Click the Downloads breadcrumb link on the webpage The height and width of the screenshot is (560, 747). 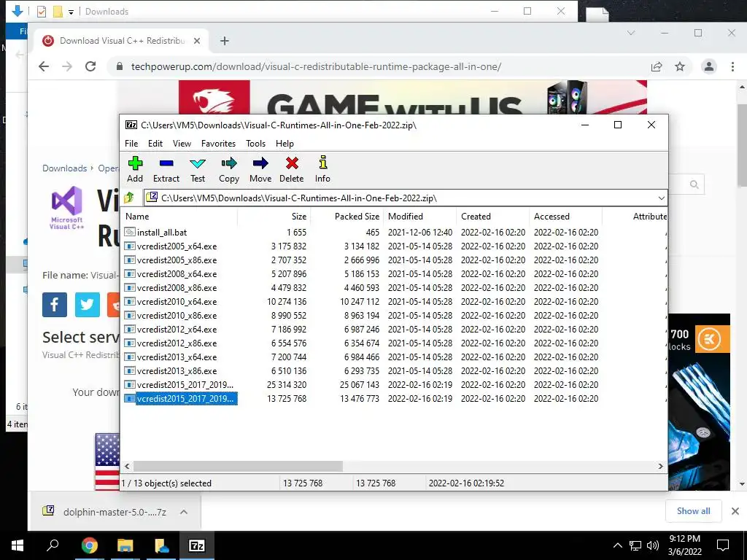tap(65, 168)
